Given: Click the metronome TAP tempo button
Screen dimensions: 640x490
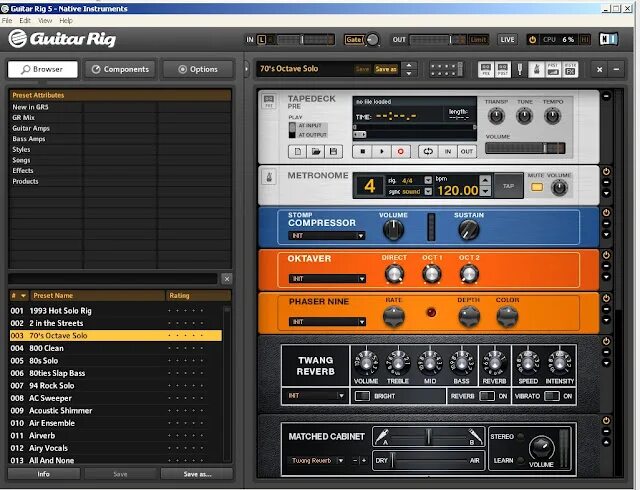Looking at the screenshot, I should pos(508,186).
